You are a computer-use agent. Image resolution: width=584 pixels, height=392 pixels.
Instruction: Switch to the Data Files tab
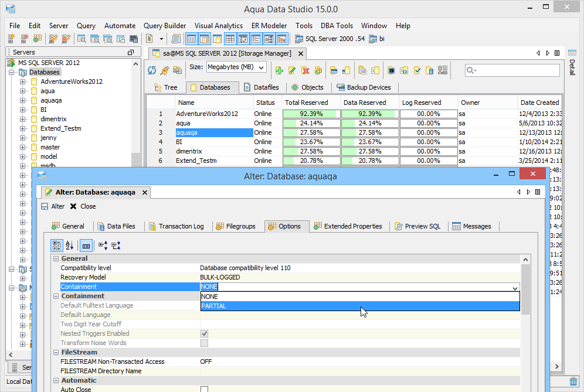116,226
